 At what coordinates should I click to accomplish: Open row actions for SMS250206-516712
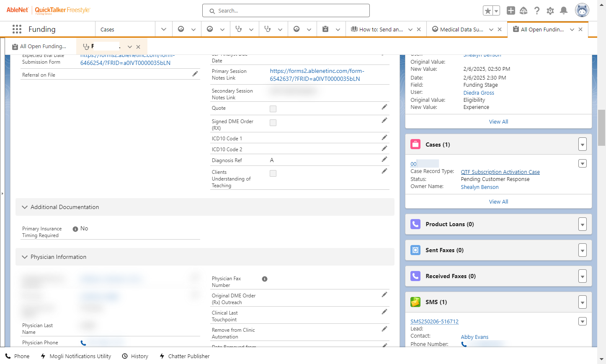(x=583, y=321)
